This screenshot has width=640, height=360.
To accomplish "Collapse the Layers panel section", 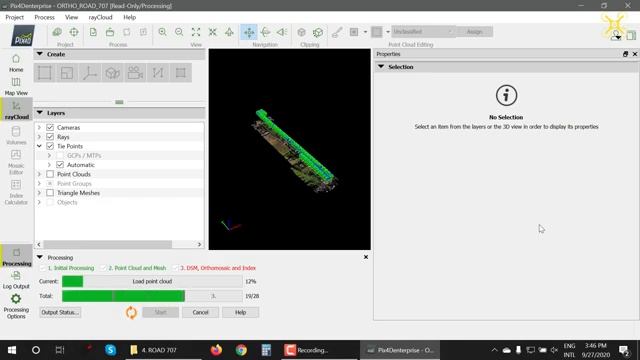I will (x=40, y=113).
